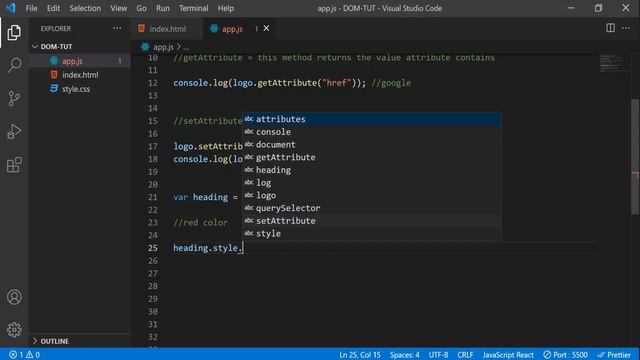Click the VS Code logo icon
This screenshot has width=640, height=360.
10,8
